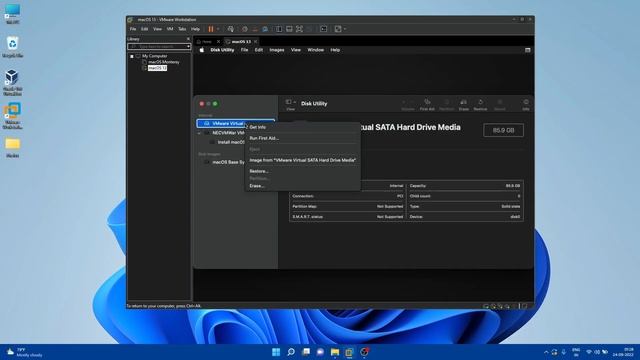Close the Library panel with its X
The image size is (640, 360).
(188, 39)
